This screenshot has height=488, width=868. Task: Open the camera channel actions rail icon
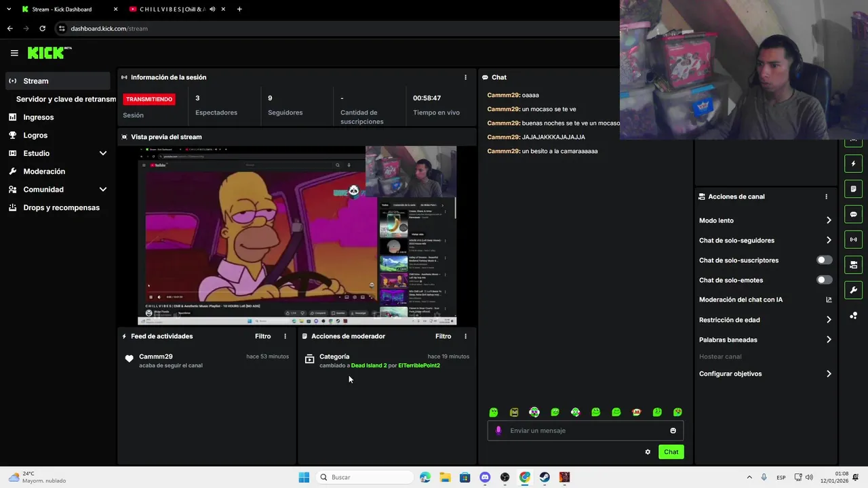[853, 264]
